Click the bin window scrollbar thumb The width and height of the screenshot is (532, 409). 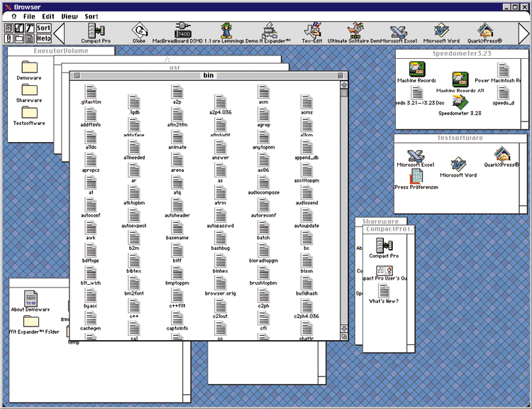[344, 93]
